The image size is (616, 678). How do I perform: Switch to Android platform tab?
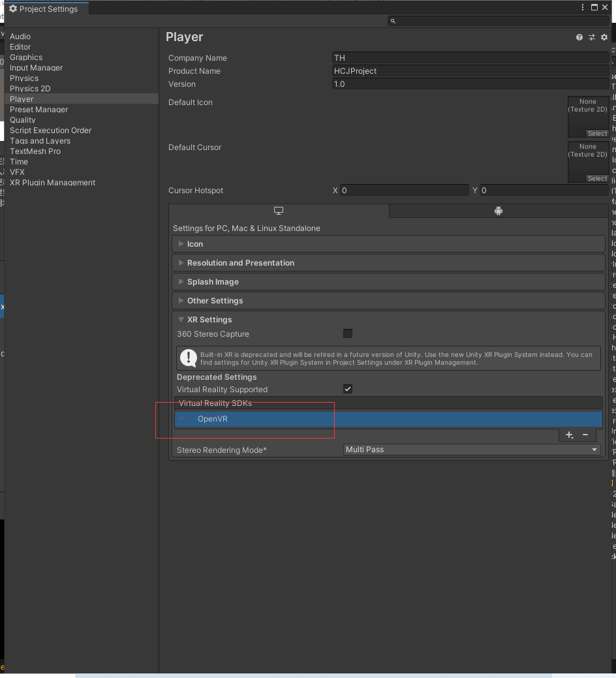click(499, 211)
